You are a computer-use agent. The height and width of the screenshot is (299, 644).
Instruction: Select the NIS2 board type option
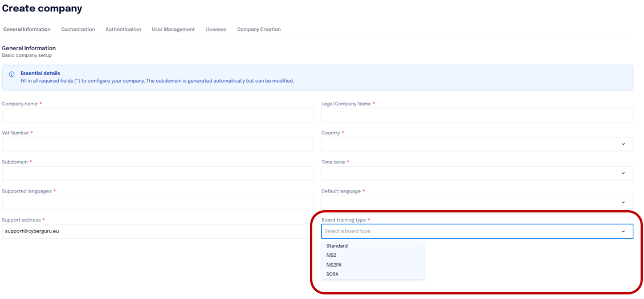tap(373, 255)
